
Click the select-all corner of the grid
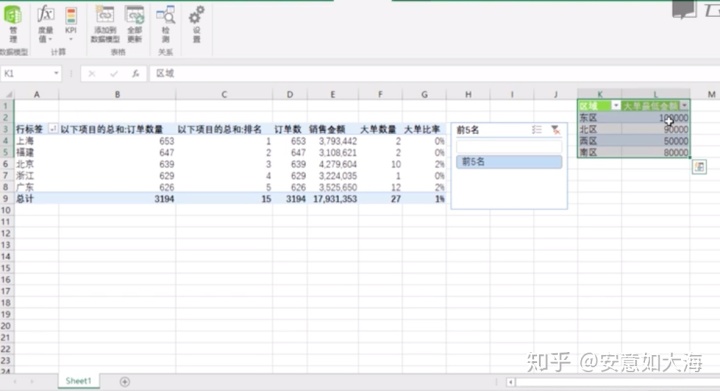coord(8,95)
